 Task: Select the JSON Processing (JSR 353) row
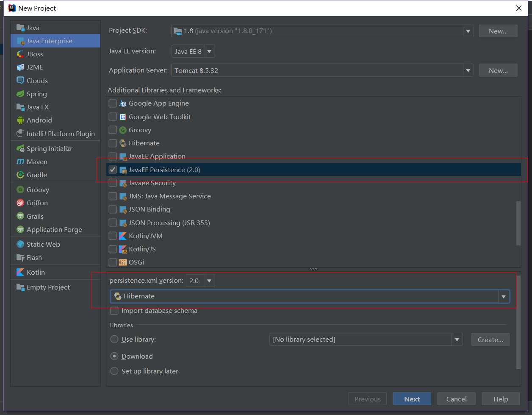point(313,223)
